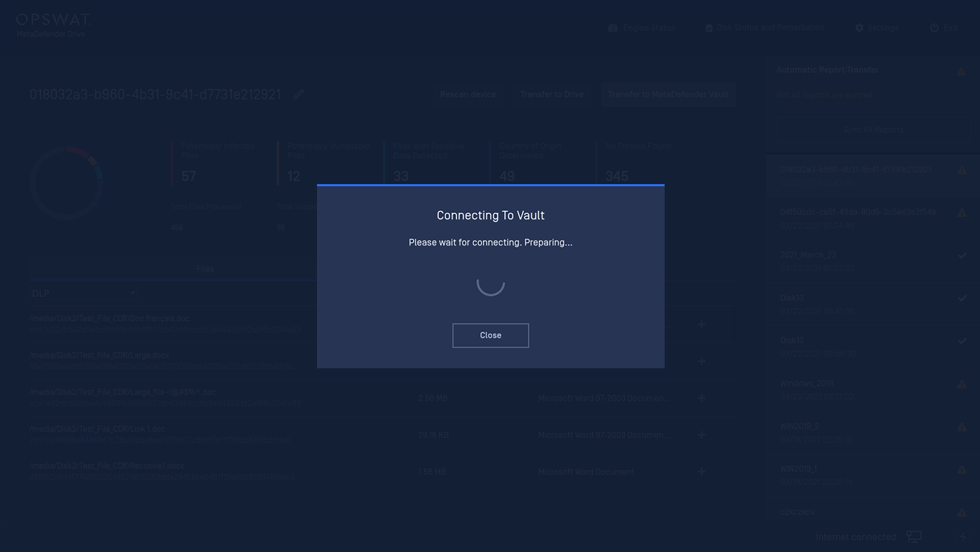Click warning icon next to Automatic Report Transfer
The height and width of the screenshot is (552, 980).
(961, 71)
